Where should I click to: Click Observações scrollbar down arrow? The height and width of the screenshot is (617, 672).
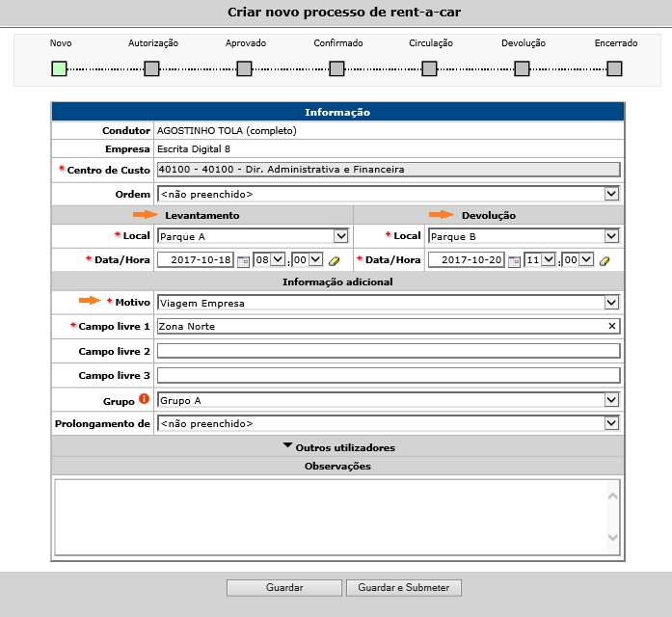tap(613, 537)
